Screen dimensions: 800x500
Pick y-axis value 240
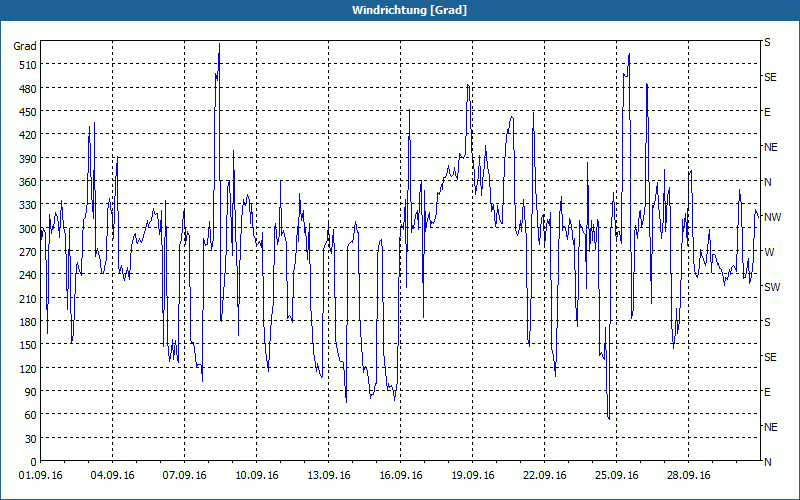pos(28,275)
